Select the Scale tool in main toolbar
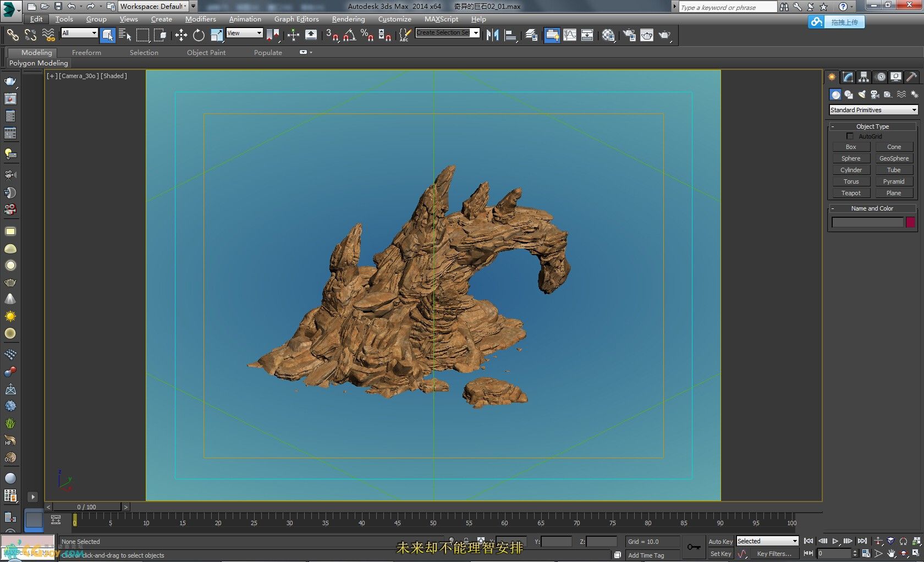Image resolution: width=924 pixels, height=562 pixels. [x=217, y=35]
